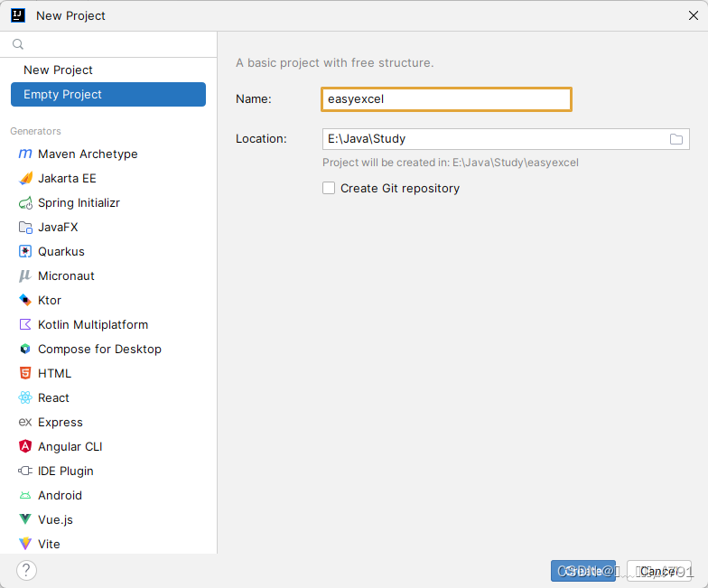Open help with the question mark icon
Image resolution: width=708 pixels, height=588 pixels.
[x=26, y=571]
